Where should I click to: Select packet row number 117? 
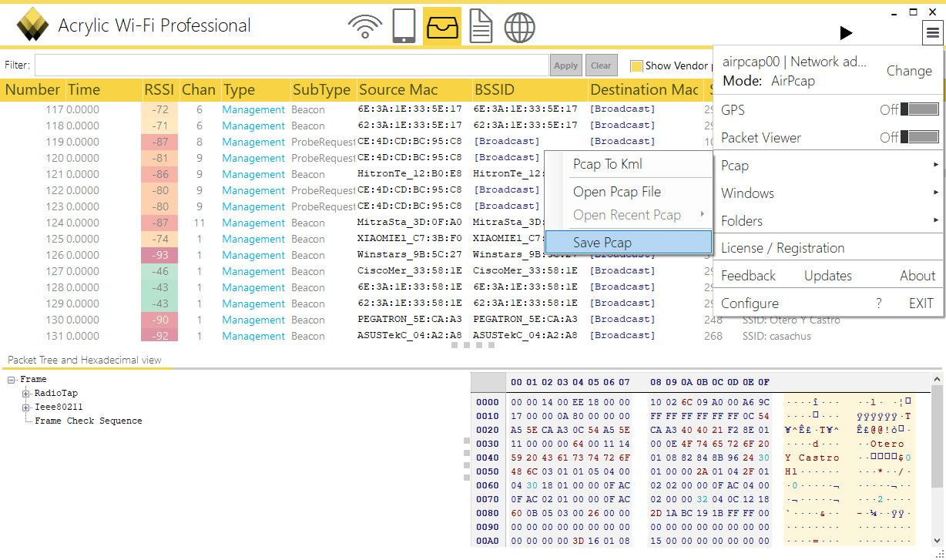tap(354, 109)
